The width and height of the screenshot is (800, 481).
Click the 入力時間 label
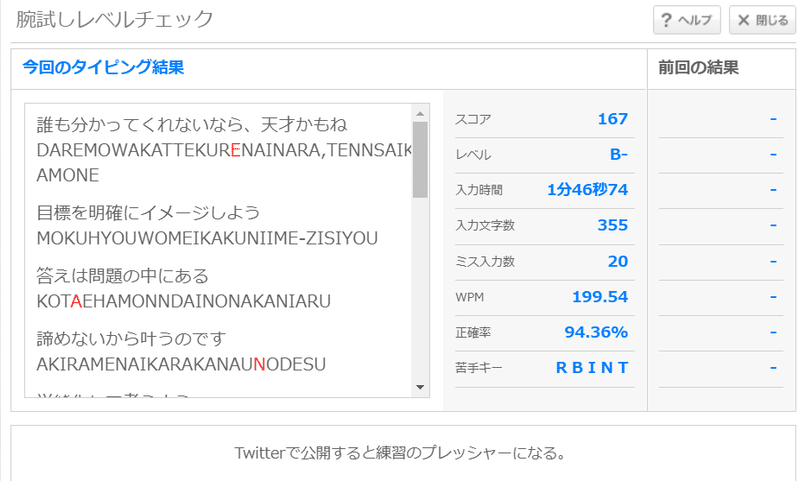point(479,190)
